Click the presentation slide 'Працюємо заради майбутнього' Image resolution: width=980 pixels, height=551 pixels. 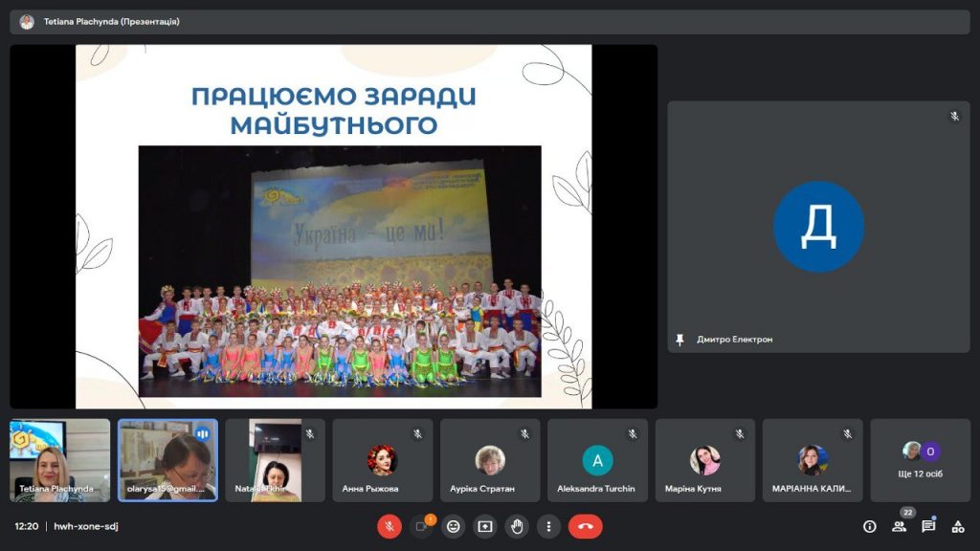point(333,227)
